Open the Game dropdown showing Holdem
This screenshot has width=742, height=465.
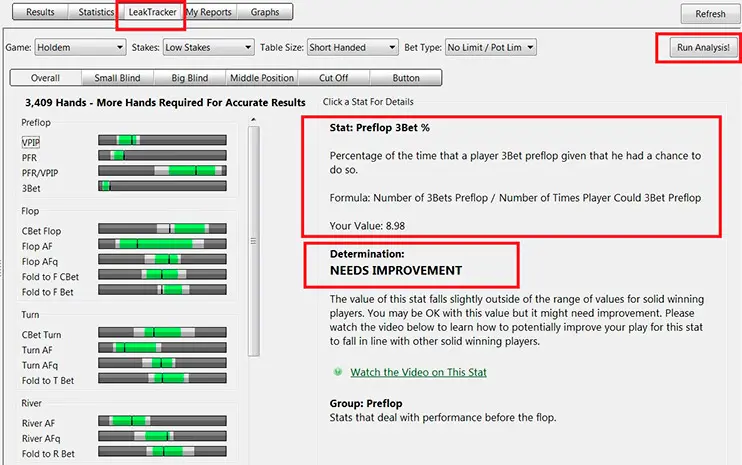pos(79,47)
